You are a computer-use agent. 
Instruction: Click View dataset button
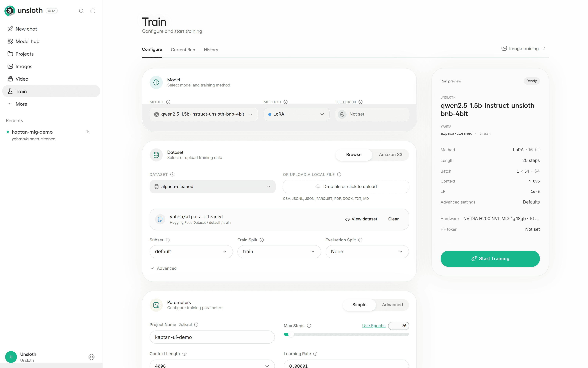(x=361, y=219)
